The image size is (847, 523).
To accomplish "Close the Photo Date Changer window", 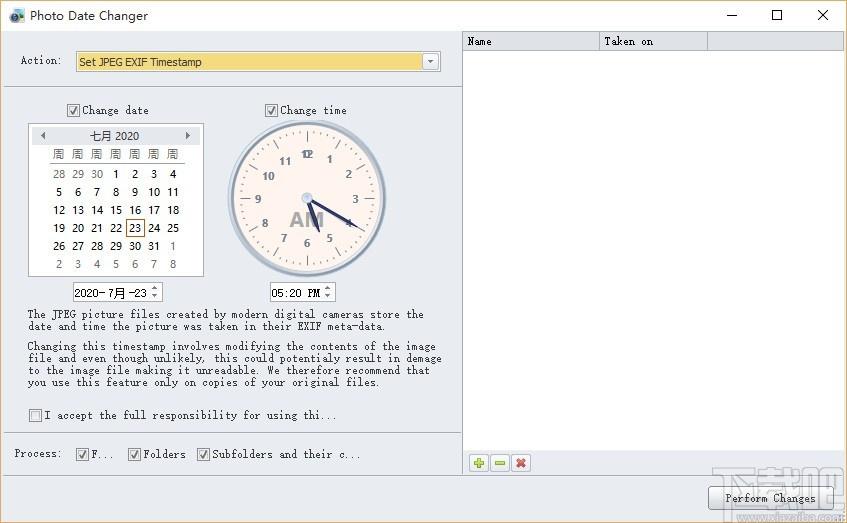I will pos(823,15).
